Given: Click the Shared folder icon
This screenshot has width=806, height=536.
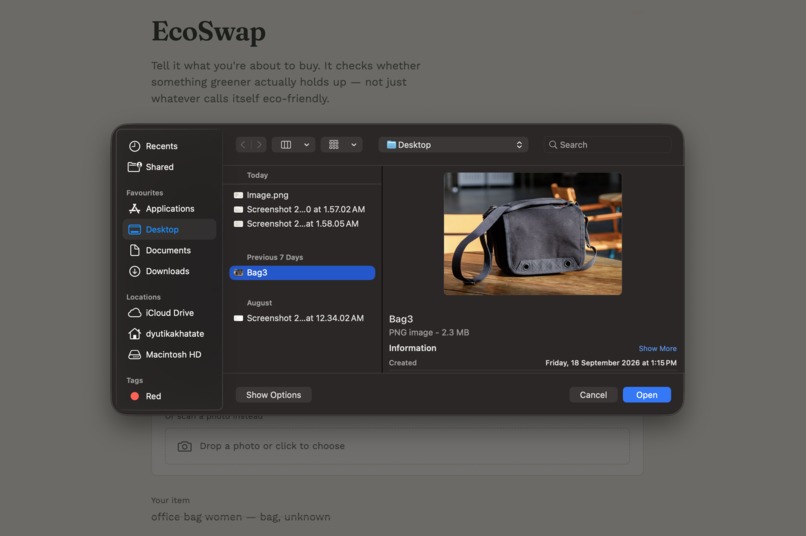Looking at the screenshot, I should pyautogui.click(x=135, y=167).
